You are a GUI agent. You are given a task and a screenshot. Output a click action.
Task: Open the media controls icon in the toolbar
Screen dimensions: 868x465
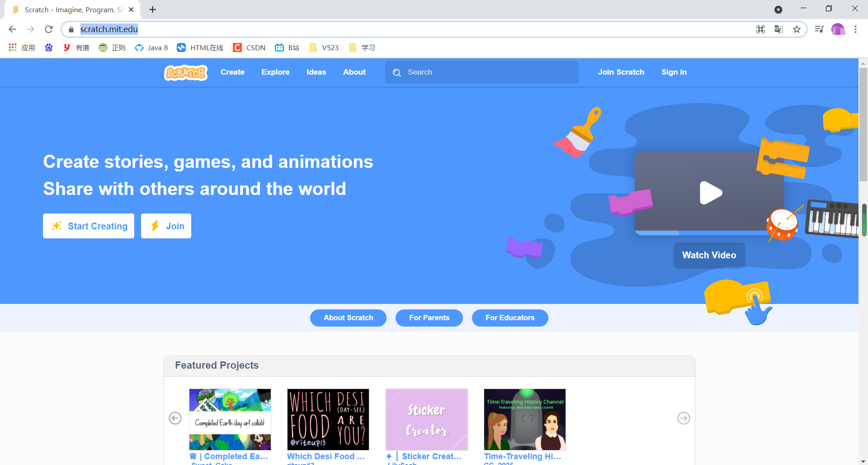pos(819,29)
